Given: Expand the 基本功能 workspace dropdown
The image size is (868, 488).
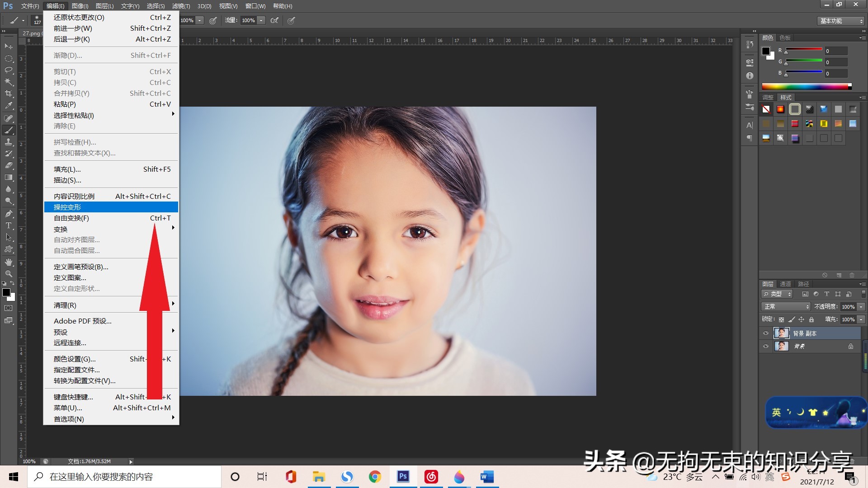Looking at the screenshot, I should click(x=841, y=21).
